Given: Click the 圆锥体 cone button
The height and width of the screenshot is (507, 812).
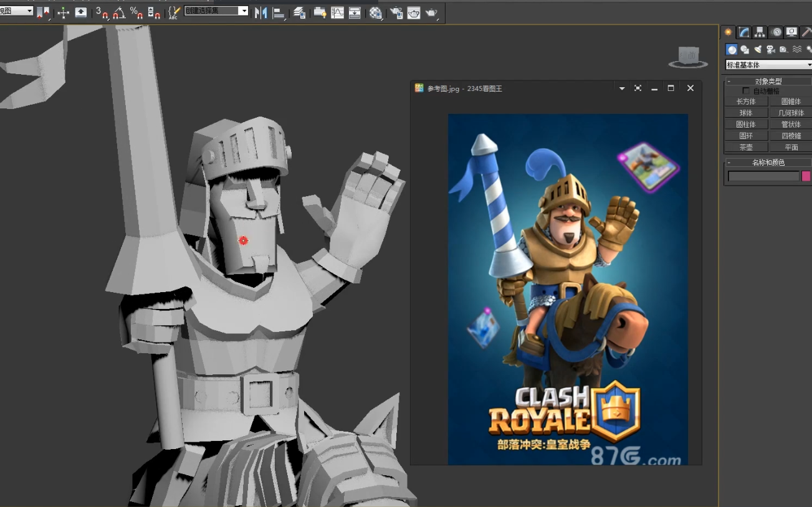Looking at the screenshot, I should (x=791, y=102).
